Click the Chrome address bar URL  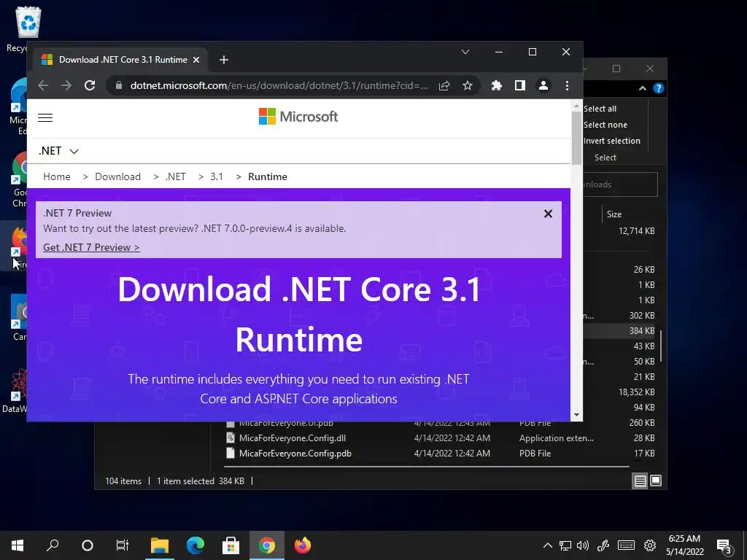point(279,86)
